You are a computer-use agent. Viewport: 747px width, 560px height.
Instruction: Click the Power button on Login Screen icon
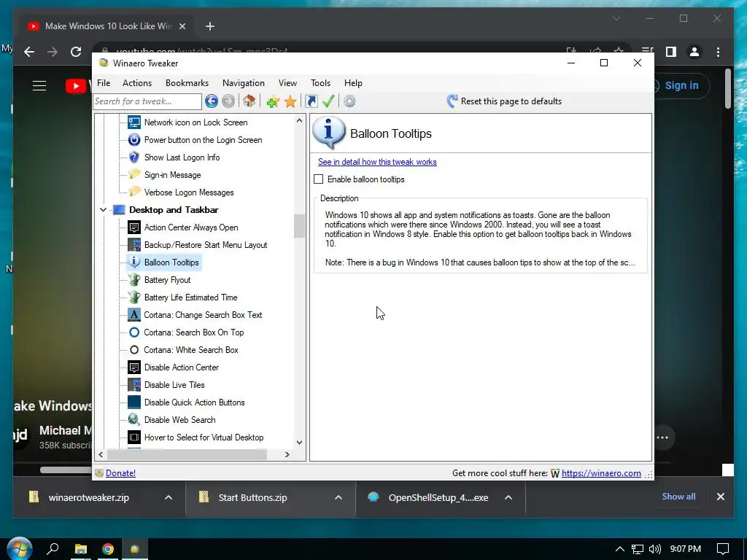[x=134, y=140]
